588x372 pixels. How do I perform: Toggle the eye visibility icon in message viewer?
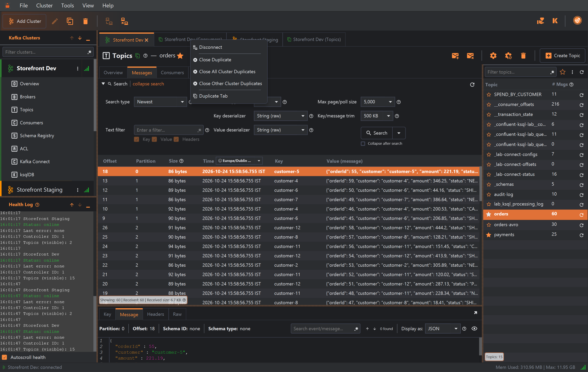pos(474,328)
